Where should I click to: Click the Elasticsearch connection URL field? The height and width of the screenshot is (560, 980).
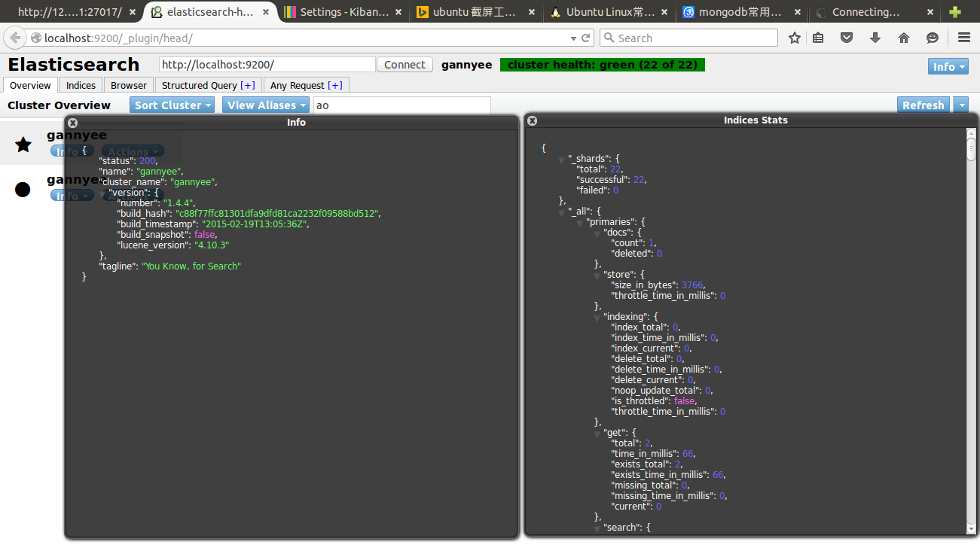click(267, 65)
